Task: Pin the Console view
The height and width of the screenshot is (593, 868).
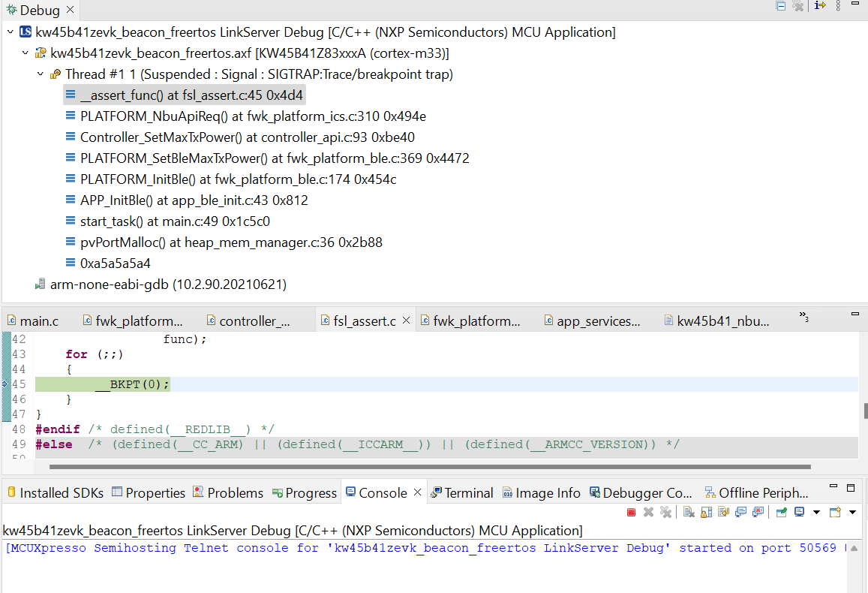Action: [x=779, y=511]
